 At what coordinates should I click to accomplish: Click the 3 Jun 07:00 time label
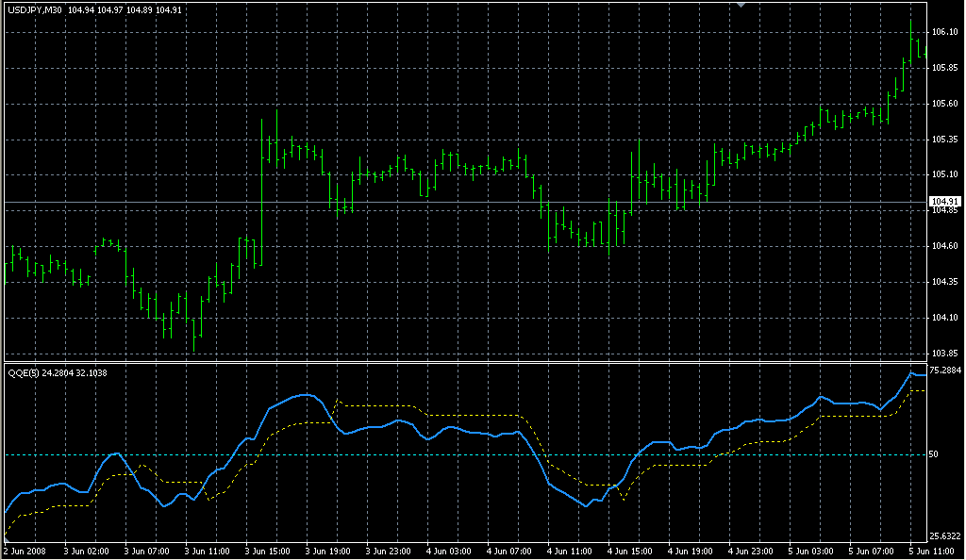(146, 551)
